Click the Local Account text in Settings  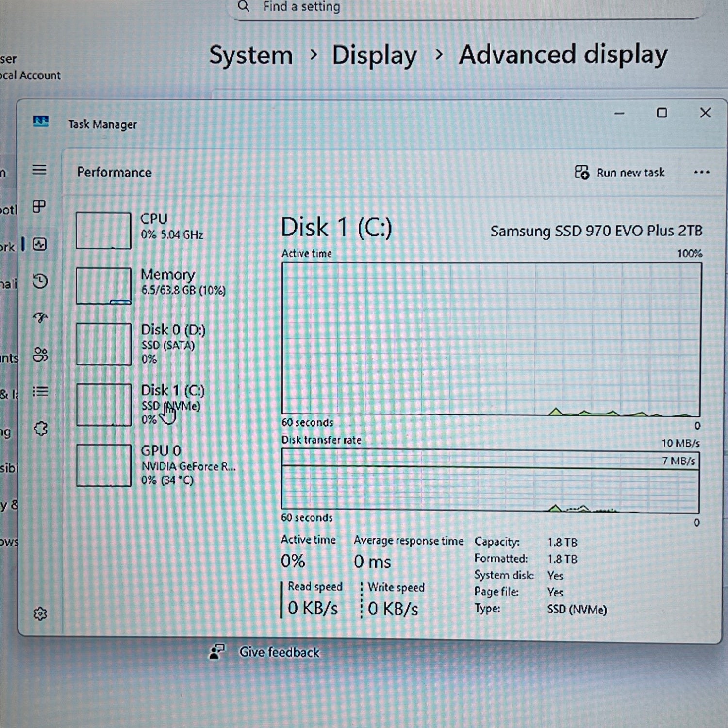[30, 75]
